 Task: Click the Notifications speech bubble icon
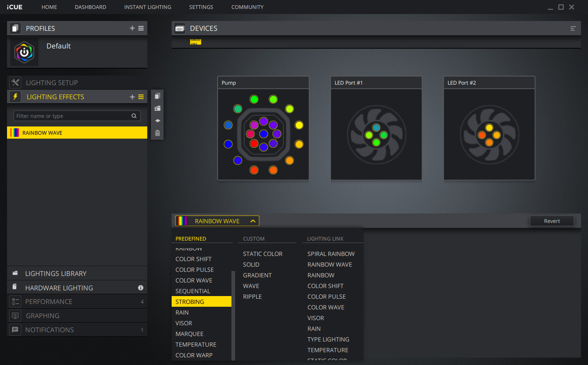click(x=15, y=330)
